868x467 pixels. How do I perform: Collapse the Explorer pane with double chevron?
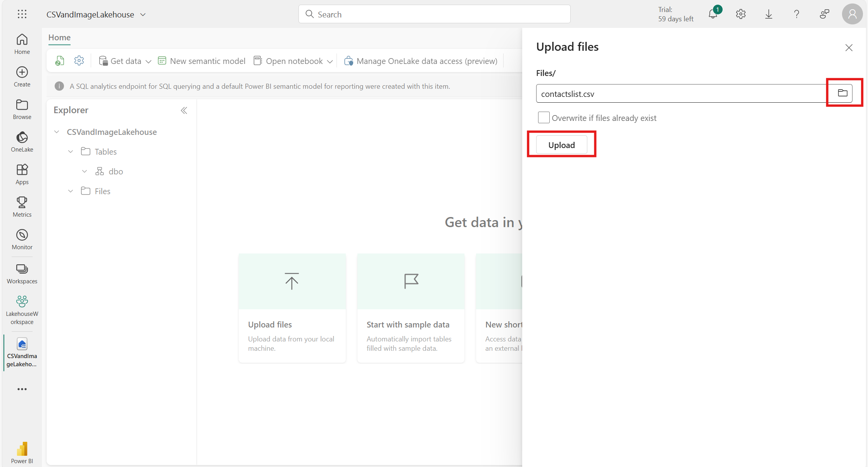(184, 110)
